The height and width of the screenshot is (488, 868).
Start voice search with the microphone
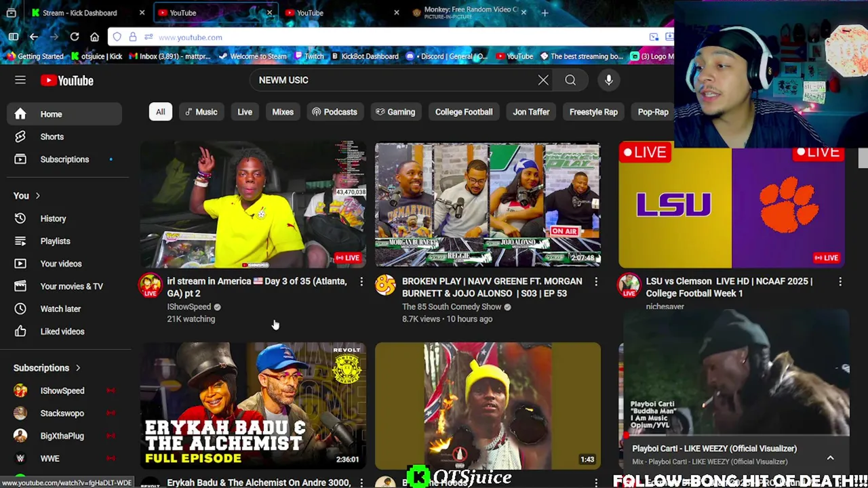pos(609,80)
